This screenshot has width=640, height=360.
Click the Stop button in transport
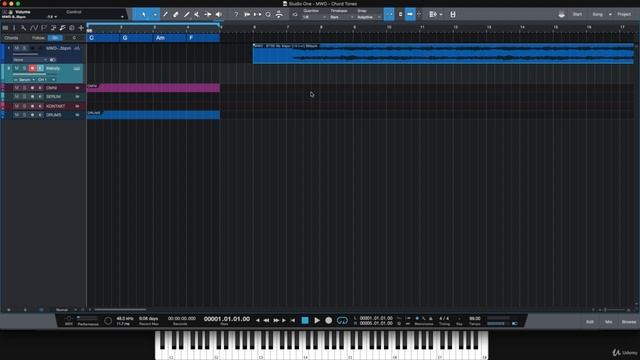coord(305,320)
